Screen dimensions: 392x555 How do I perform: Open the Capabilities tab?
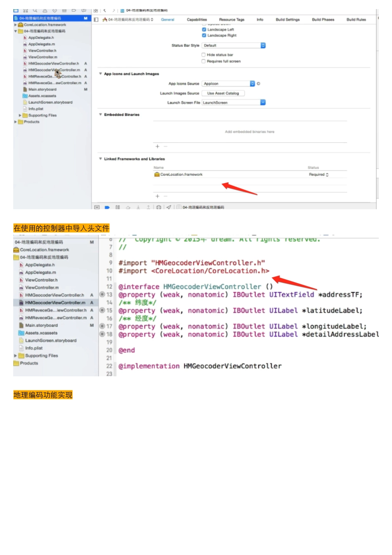coord(197,20)
